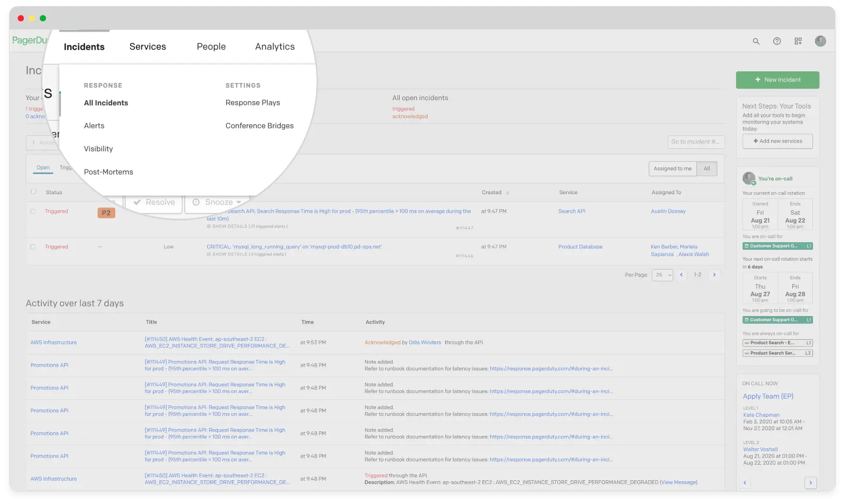
Task: Open the People menu
Action: (x=211, y=47)
